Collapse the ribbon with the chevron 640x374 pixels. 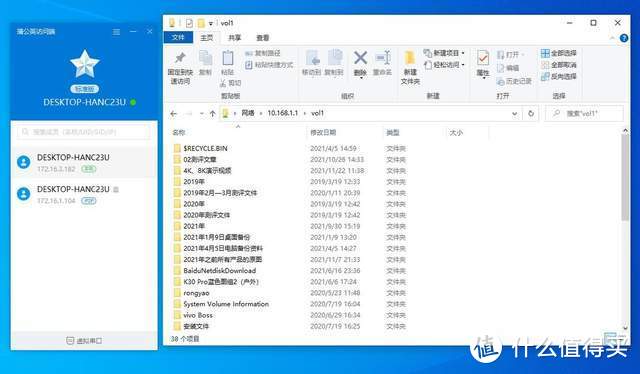(x=612, y=38)
